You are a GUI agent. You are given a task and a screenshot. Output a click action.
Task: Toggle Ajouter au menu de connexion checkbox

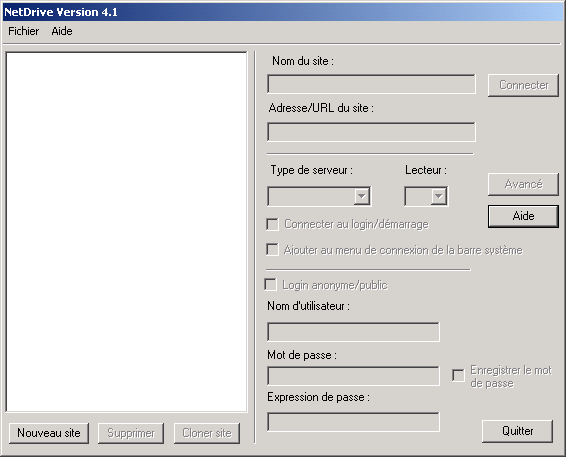273,250
